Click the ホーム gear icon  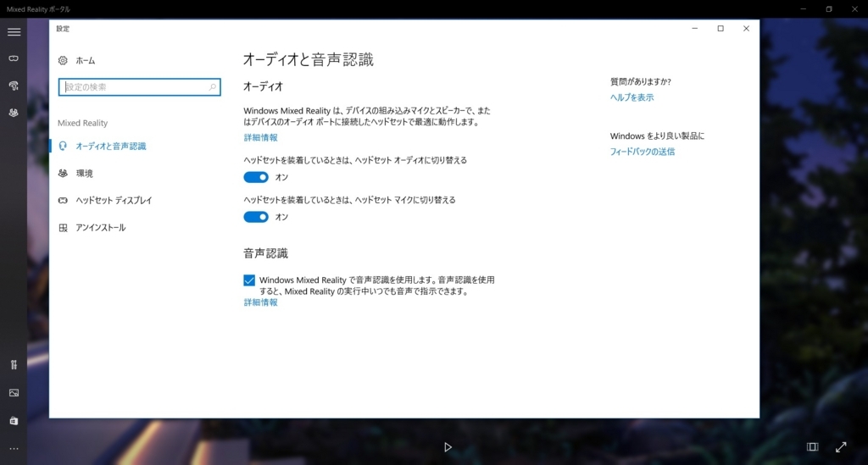63,60
